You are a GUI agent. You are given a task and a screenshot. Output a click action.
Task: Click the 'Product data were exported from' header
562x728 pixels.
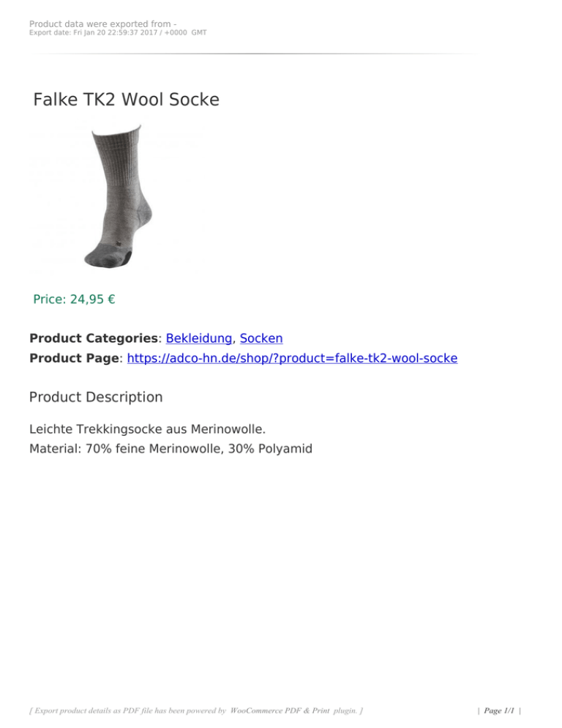102,23
